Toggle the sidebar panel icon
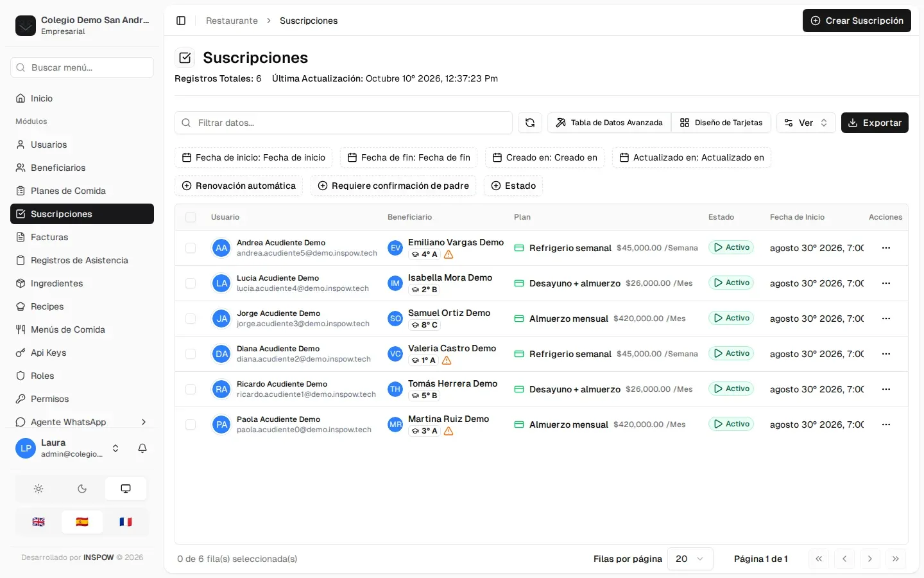Screen dimensions: 924x578 [181, 21]
